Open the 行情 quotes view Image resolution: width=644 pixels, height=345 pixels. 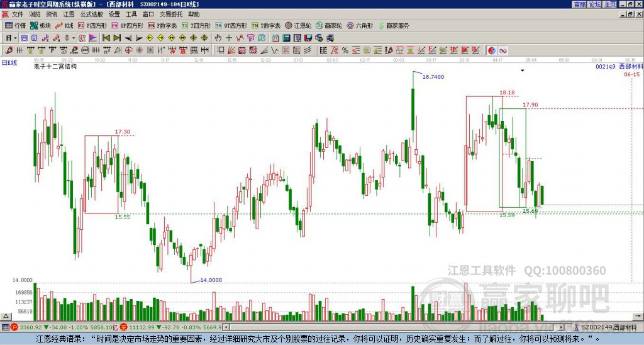click(x=15, y=25)
